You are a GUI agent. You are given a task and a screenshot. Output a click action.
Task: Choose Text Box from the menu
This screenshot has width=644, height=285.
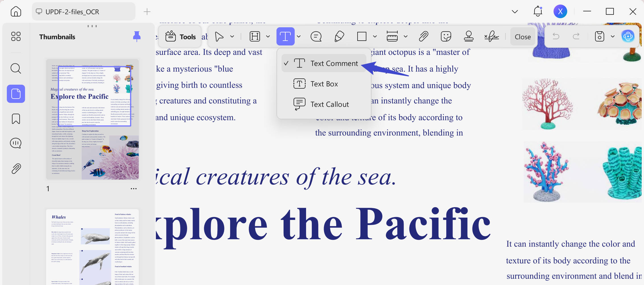[x=324, y=84]
